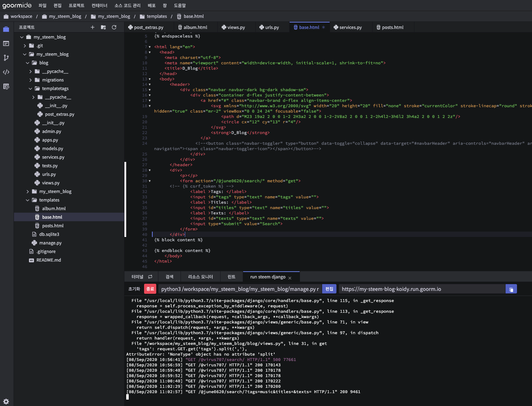Open the 리소스 모니터 bottom tab

pos(201,277)
